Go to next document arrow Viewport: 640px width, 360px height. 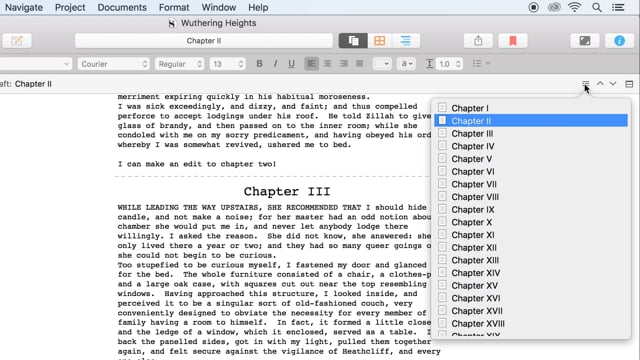point(613,83)
